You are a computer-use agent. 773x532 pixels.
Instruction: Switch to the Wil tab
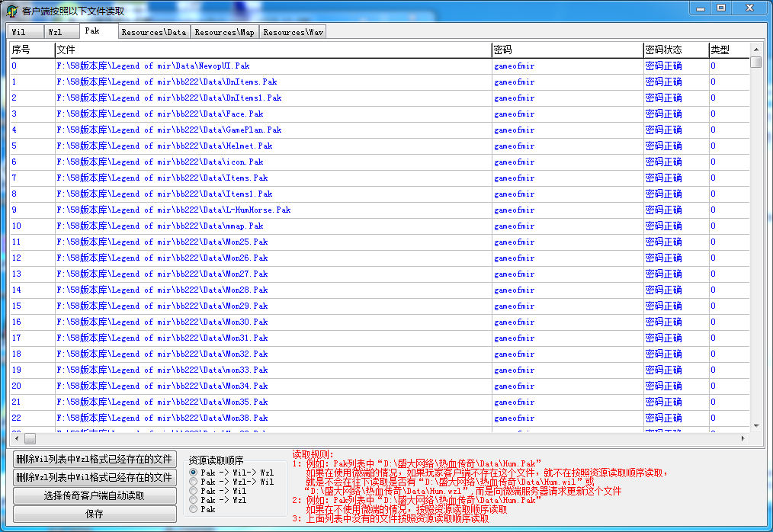pos(25,32)
